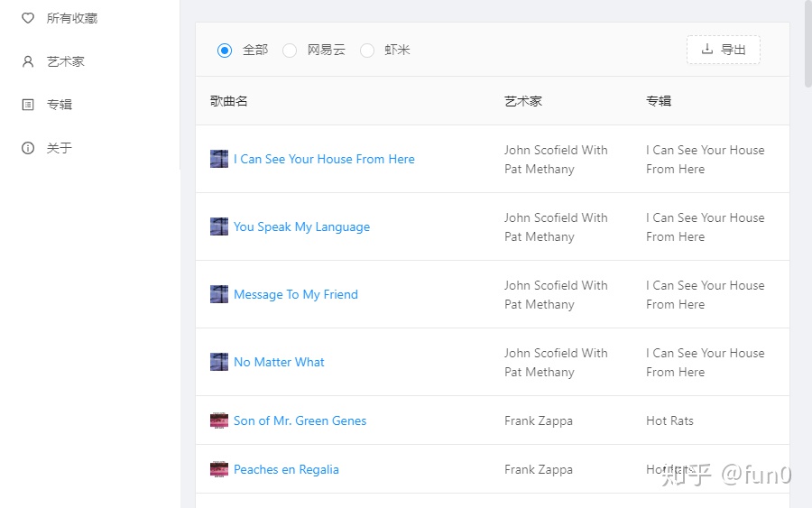Click artist cell in No Matter What row
This screenshot has width=812, height=508.
click(x=556, y=363)
